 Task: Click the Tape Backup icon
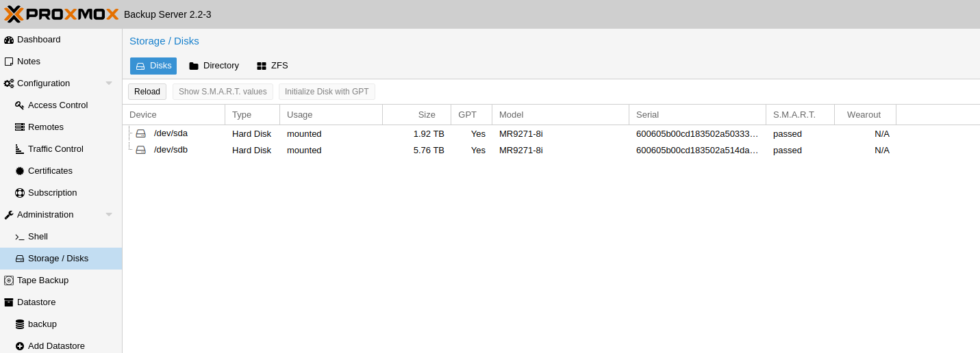[9, 280]
